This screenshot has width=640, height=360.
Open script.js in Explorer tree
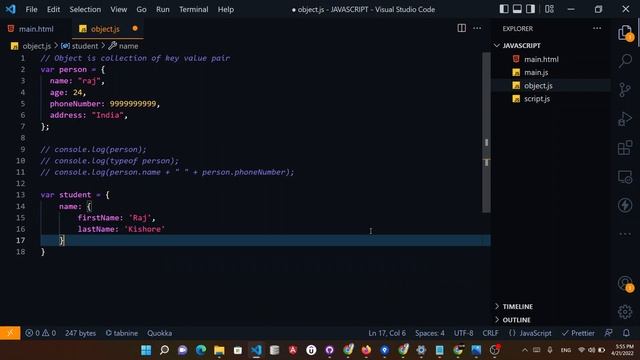tap(537, 98)
